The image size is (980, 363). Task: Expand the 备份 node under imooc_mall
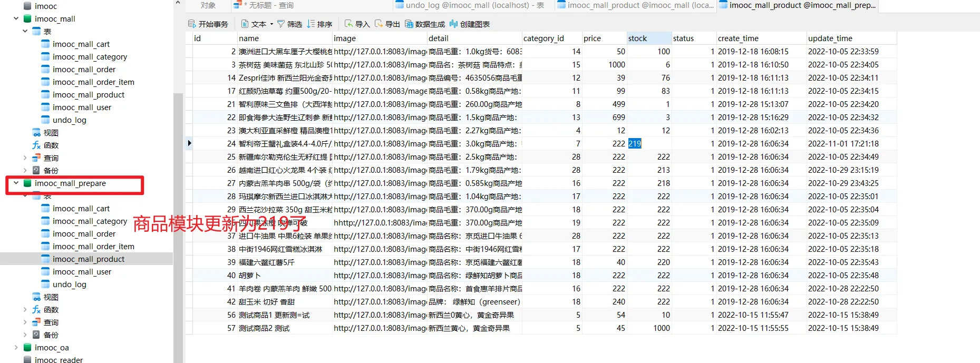coord(25,171)
